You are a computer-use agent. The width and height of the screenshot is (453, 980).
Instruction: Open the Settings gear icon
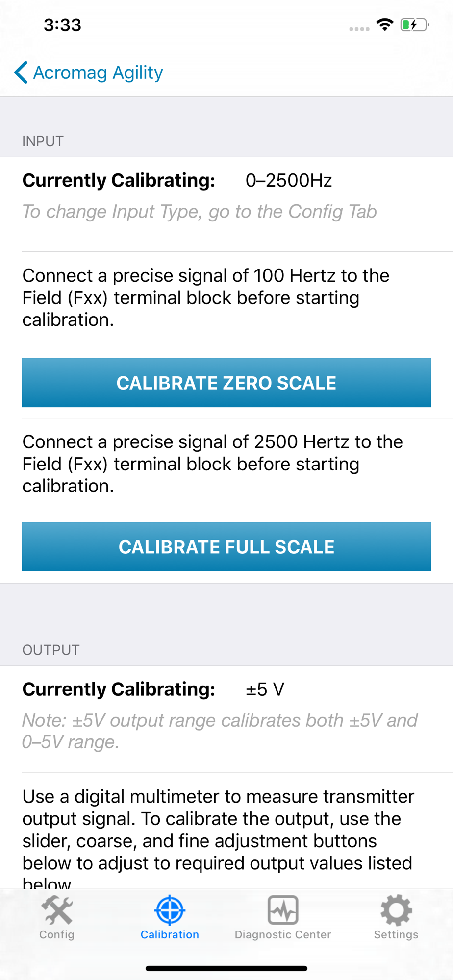click(x=396, y=910)
